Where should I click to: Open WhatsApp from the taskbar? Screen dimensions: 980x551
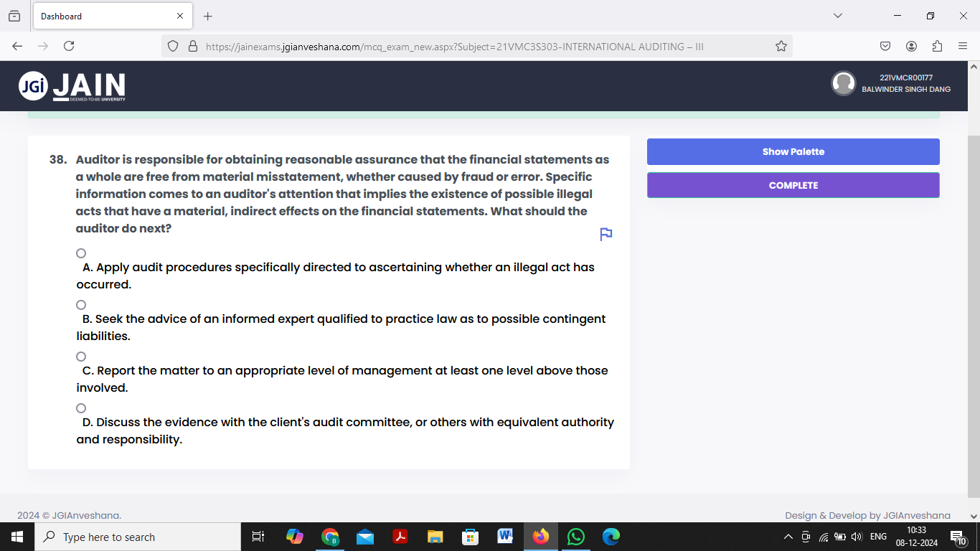tap(575, 537)
